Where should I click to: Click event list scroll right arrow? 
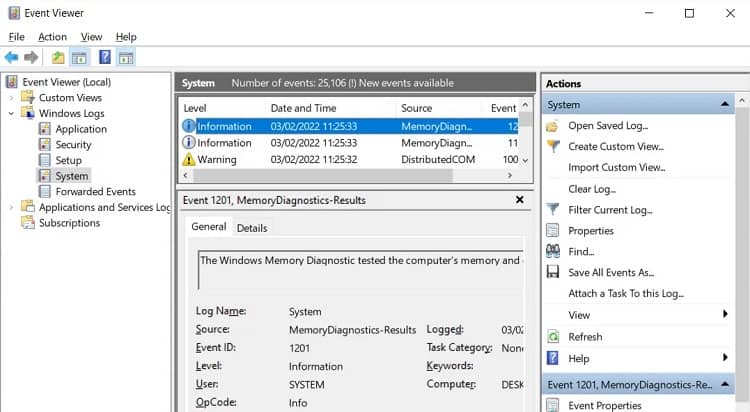point(509,176)
